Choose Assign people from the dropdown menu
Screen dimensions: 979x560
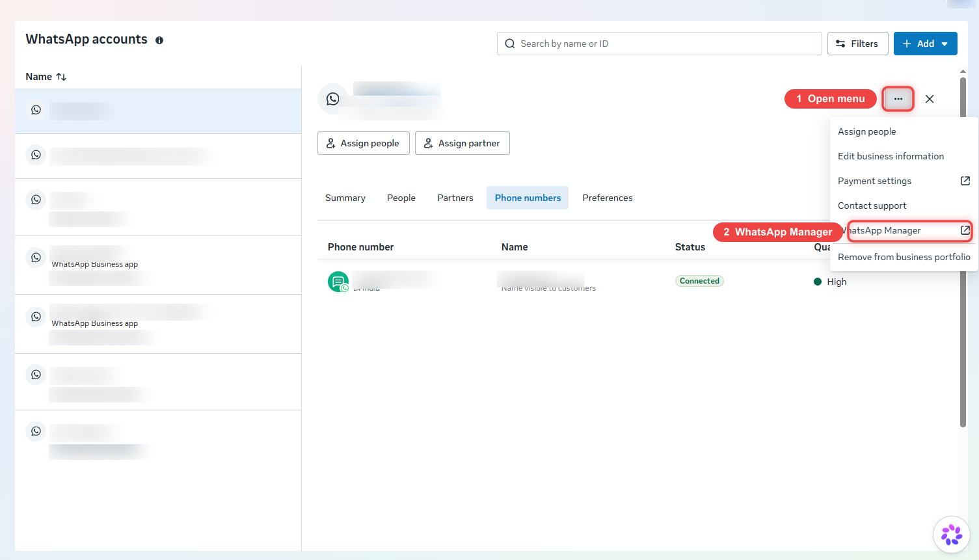904,131
